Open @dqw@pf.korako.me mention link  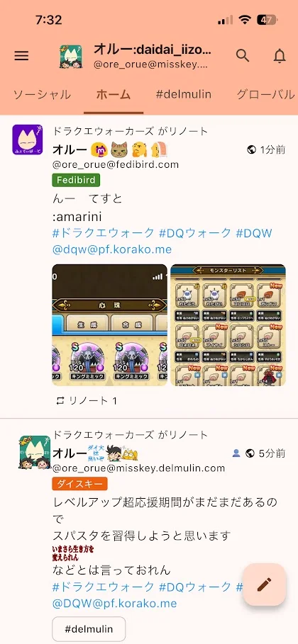(112, 249)
